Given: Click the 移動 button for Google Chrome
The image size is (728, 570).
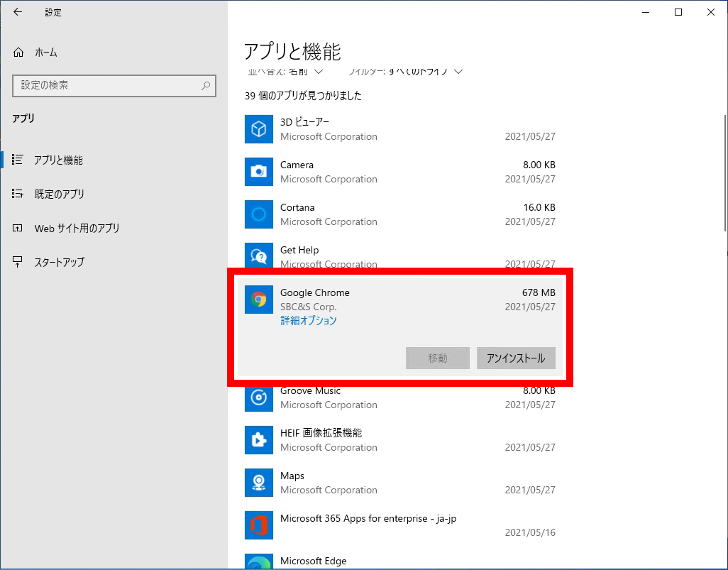Looking at the screenshot, I should click(437, 358).
